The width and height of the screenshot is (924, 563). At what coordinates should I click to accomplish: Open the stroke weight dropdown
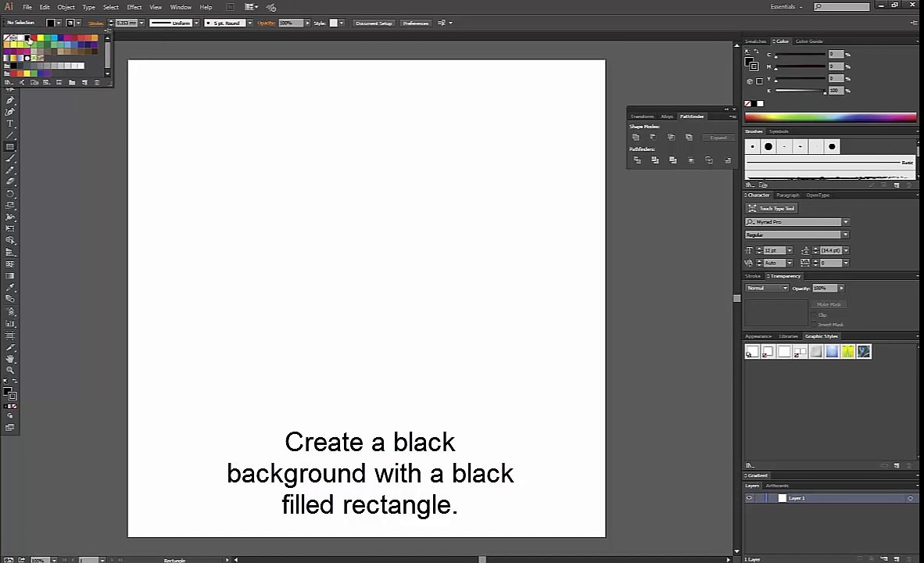pyautogui.click(x=141, y=23)
